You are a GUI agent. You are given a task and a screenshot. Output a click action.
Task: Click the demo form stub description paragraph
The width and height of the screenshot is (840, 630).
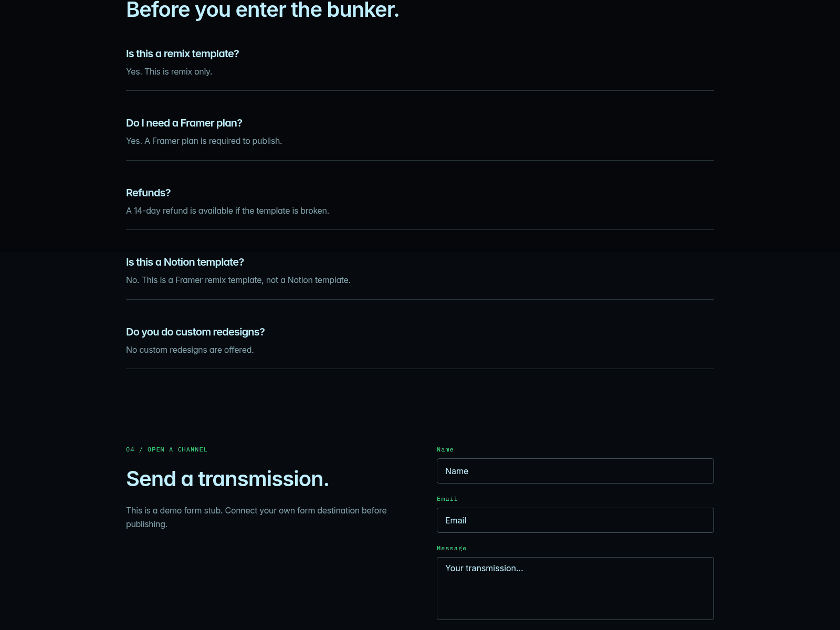256,517
